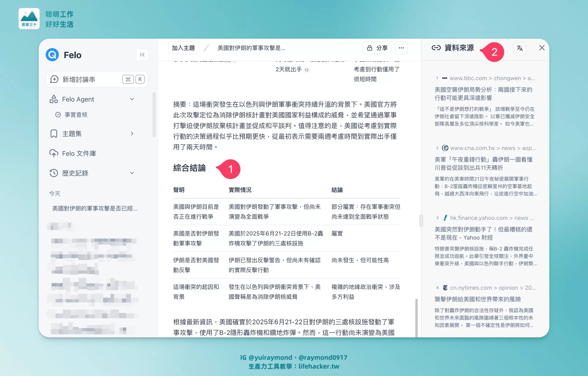The width and height of the screenshot is (588, 376).
Task: Click citation number 12 after 2天就出手
Action: (306, 70)
